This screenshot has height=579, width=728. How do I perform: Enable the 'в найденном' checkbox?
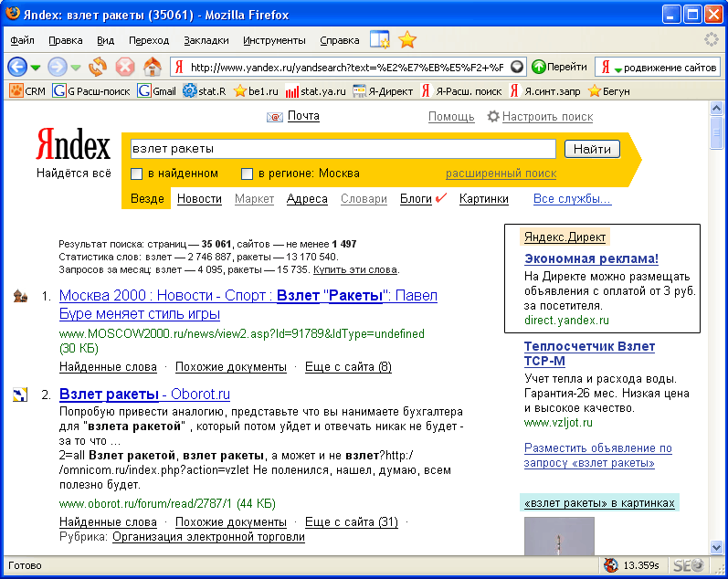pos(136,174)
